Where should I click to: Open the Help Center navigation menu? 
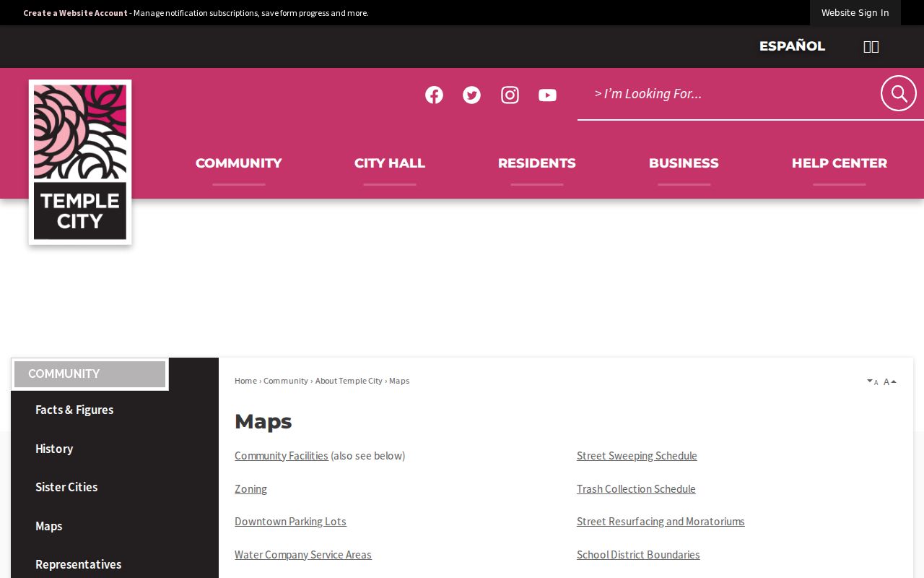click(840, 163)
